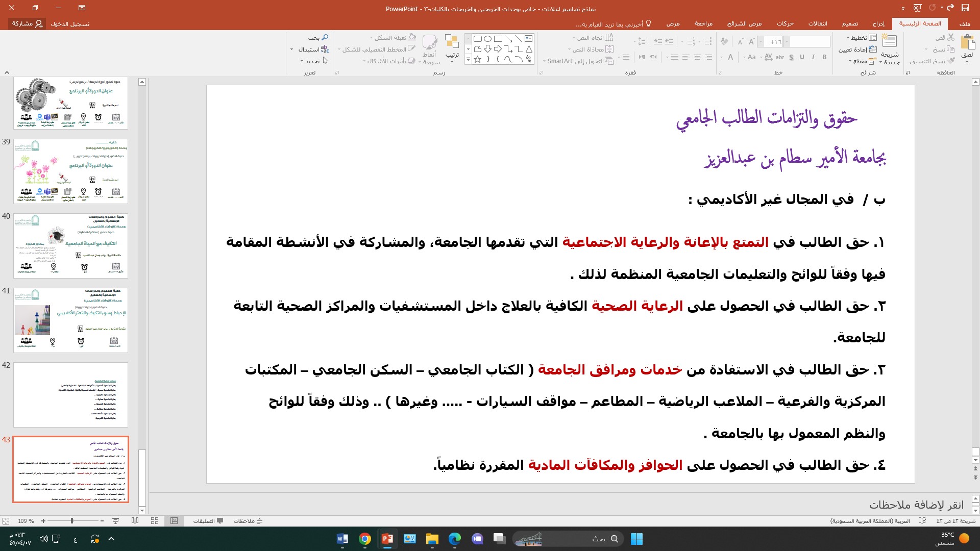This screenshot has height=551, width=980.
Task: Click the Format Painter (نسخ التنسيق) brush
Action: pos(950,61)
